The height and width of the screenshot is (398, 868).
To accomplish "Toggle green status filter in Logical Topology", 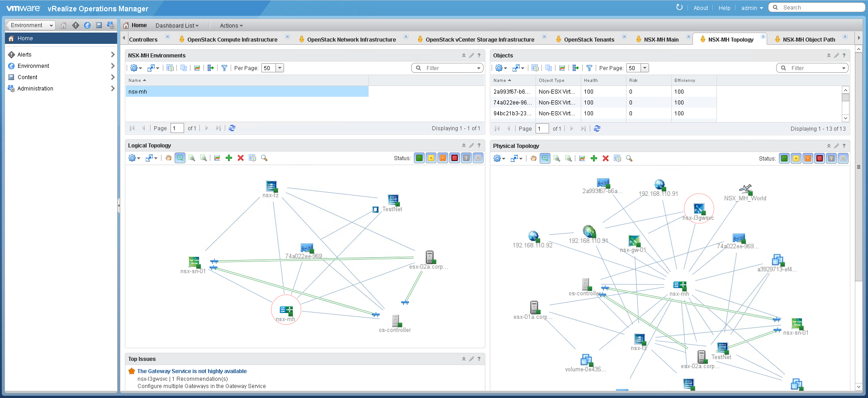I will point(419,158).
